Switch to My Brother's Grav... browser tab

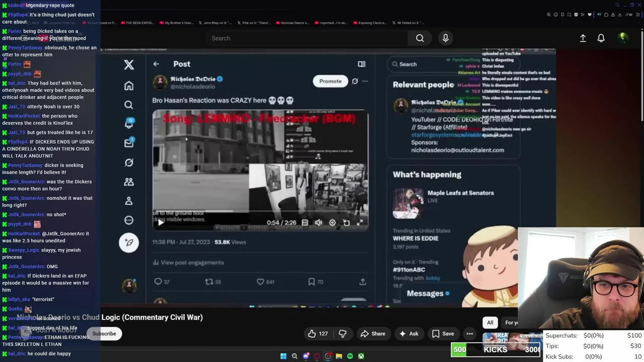pyautogui.click(x=177, y=23)
